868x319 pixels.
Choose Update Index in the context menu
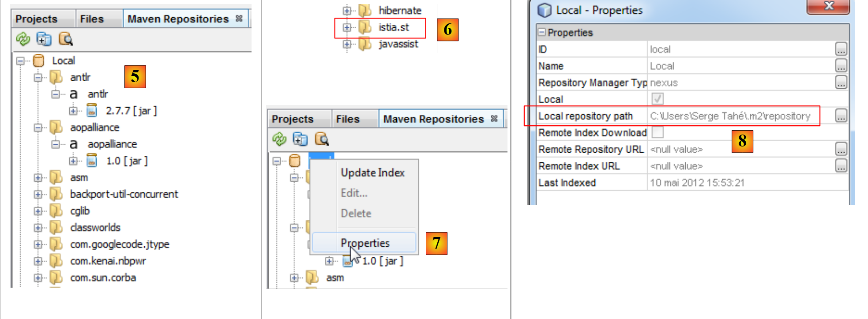[372, 173]
